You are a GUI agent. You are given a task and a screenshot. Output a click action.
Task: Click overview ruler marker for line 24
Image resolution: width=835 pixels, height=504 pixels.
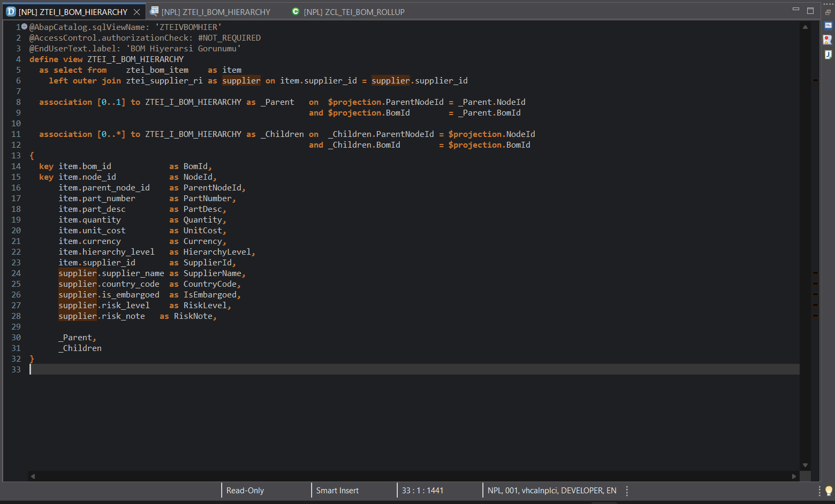(x=815, y=273)
